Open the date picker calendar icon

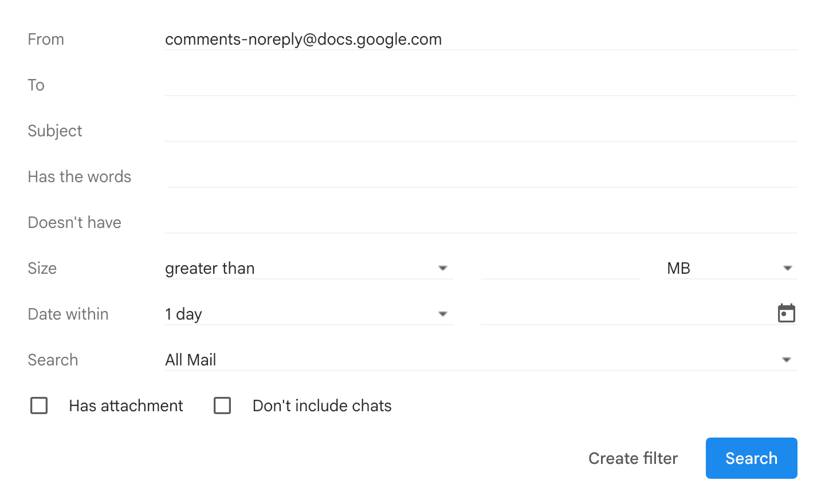pos(787,313)
